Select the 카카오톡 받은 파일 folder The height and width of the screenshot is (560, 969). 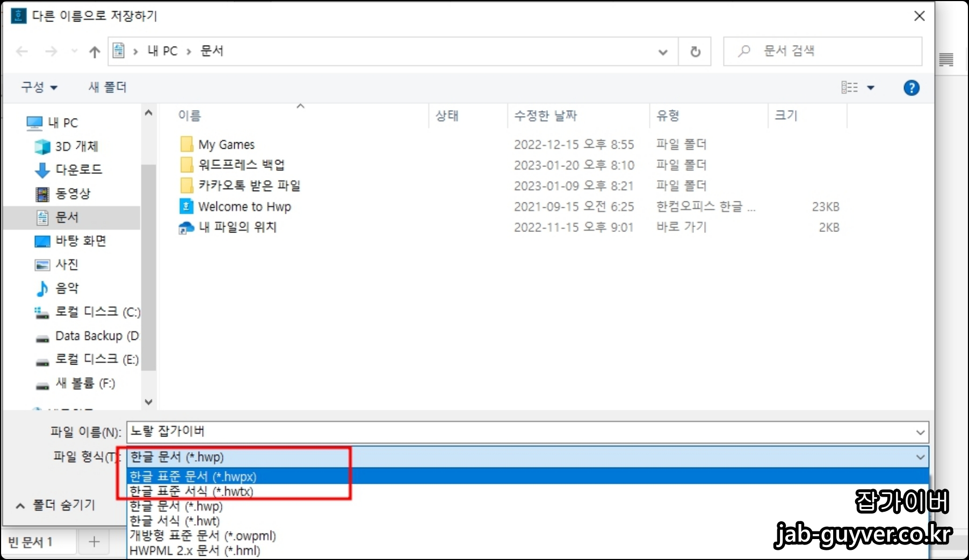pyautogui.click(x=240, y=186)
